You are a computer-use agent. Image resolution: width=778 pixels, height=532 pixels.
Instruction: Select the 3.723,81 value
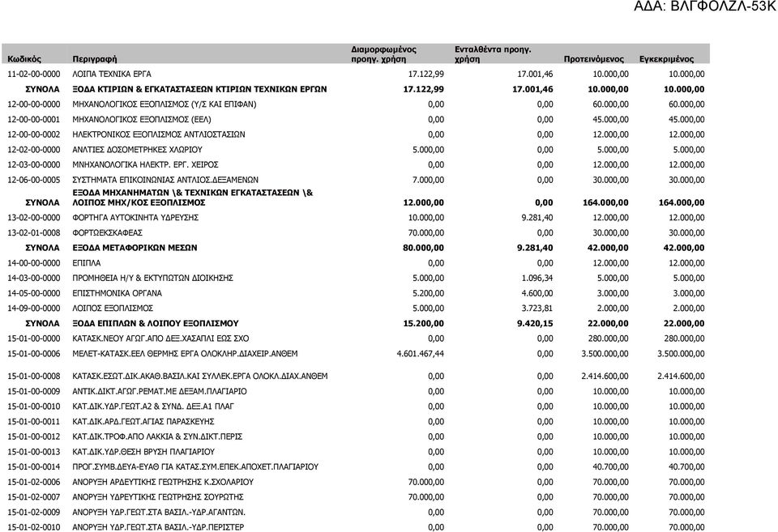(537, 309)
